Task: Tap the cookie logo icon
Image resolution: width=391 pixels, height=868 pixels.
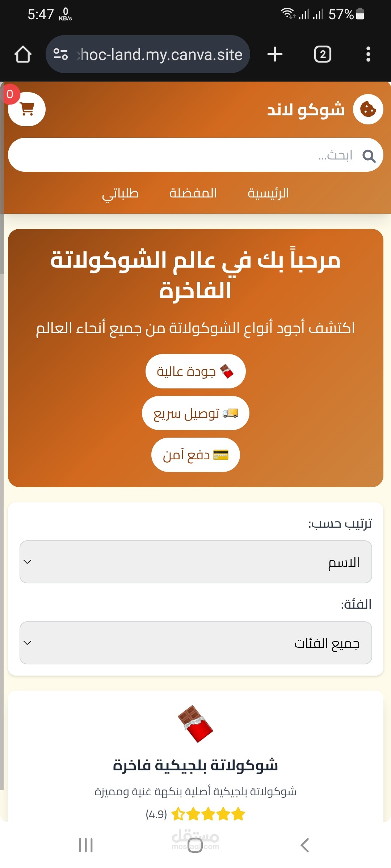Action: [368, 109]
